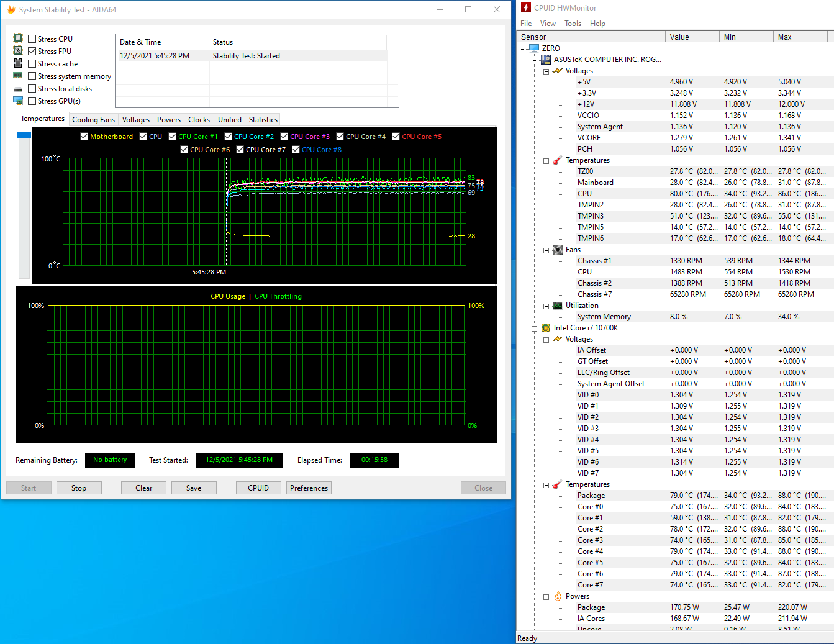834x644 pixels.
Task: Open the Tools menu in HWMonitor
Action: click(x=573, y=24)
